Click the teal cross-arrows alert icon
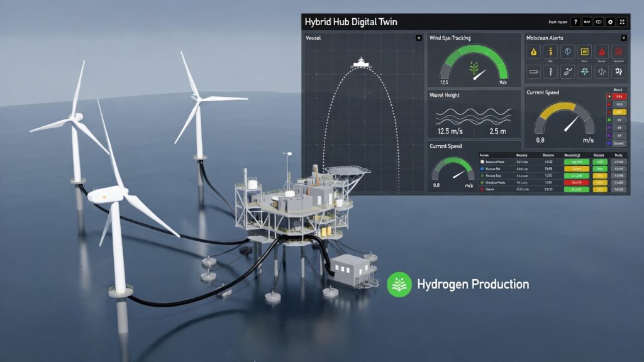 coord(584,72)
